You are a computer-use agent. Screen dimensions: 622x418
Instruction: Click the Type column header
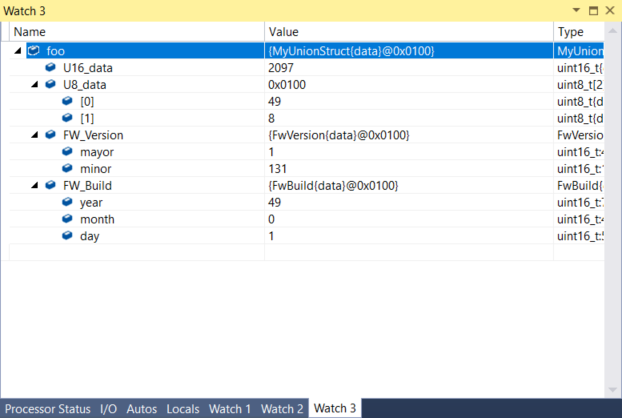(579, 32)
